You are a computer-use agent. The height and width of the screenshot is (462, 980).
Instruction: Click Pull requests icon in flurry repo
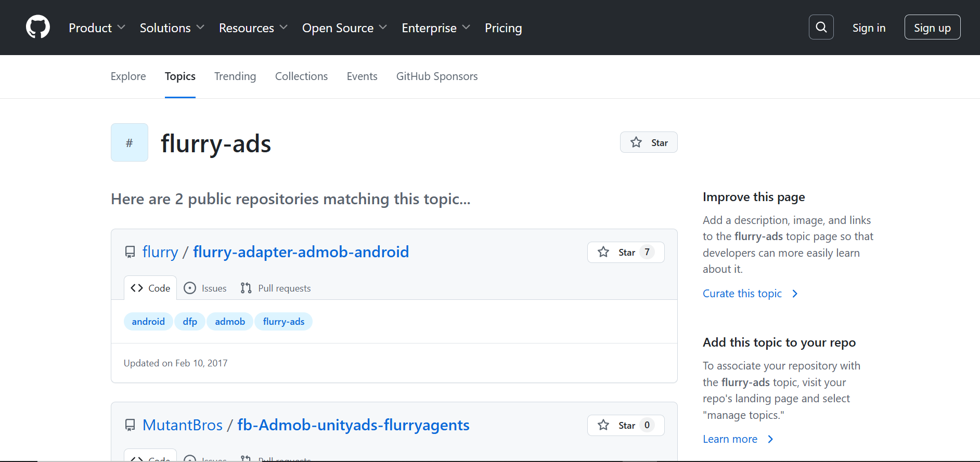(x=246, y=288)
